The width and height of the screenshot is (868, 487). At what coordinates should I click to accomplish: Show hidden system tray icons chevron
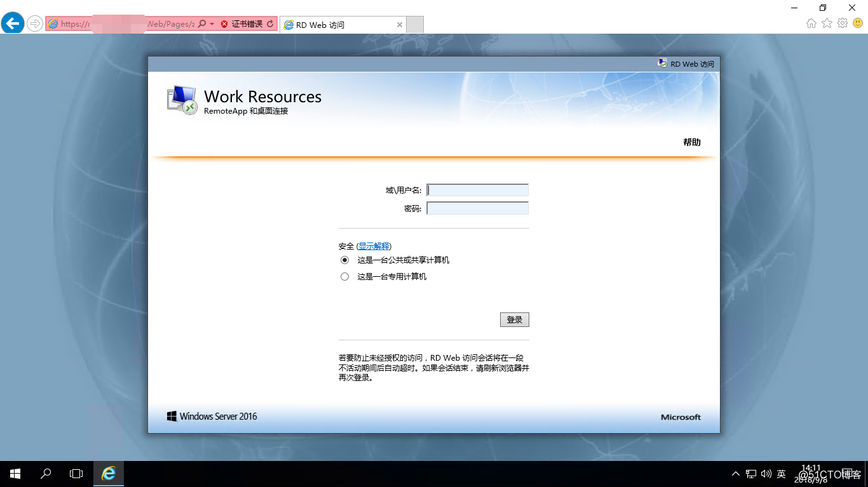[736, 474]
